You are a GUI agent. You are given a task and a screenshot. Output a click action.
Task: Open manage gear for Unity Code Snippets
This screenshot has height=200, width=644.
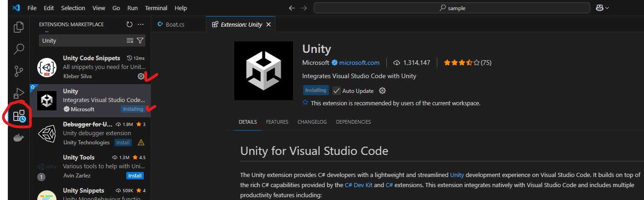tap(141, 76)
